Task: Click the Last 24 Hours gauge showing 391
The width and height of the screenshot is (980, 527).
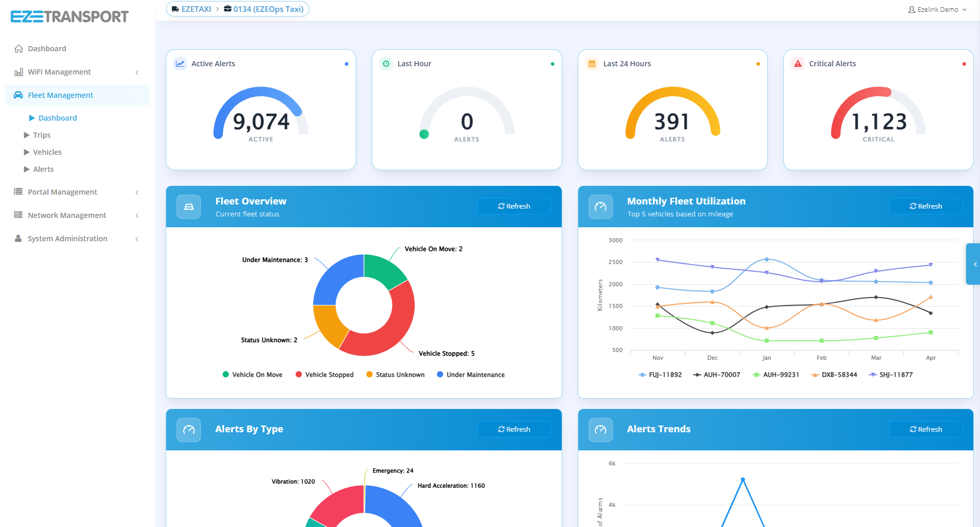Action: [x=672, y=114]
